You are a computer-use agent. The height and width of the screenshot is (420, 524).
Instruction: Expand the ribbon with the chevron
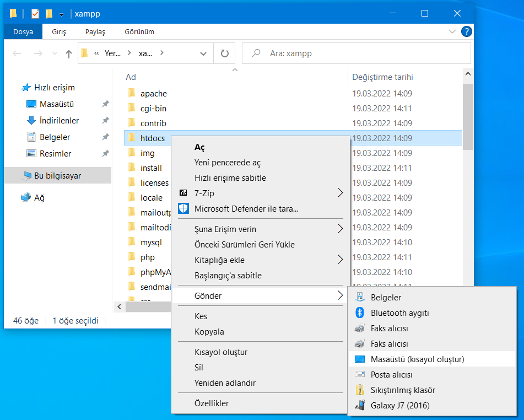[x=452, y=31]
